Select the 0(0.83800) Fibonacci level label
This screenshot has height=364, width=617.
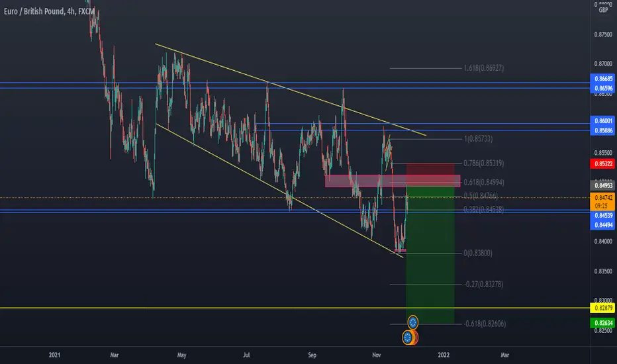(478, 253)
